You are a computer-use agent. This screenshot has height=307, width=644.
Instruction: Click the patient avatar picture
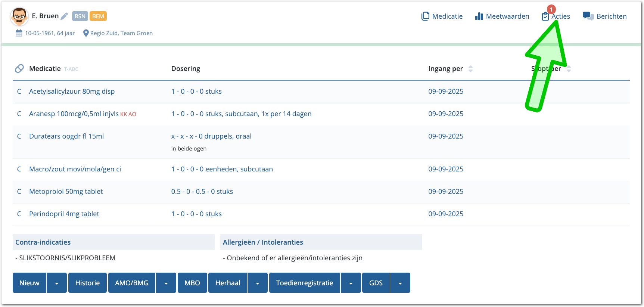(19, 16)
